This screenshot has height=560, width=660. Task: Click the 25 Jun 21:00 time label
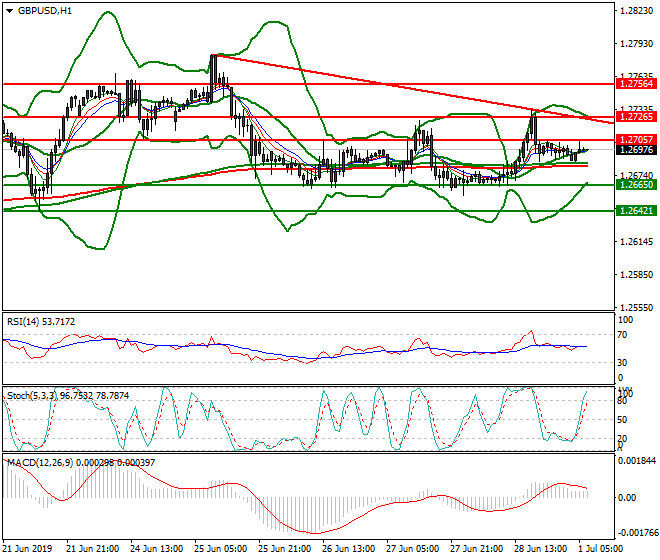284,549
